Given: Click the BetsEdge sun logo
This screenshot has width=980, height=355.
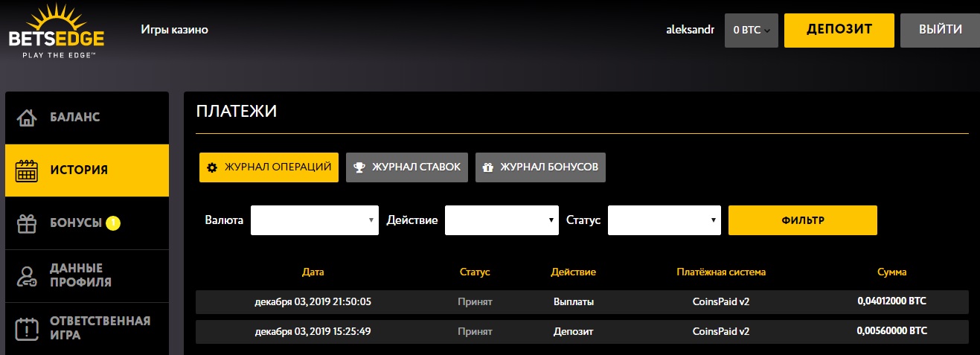Looking at the screenshot, I should tap(56, 31).
